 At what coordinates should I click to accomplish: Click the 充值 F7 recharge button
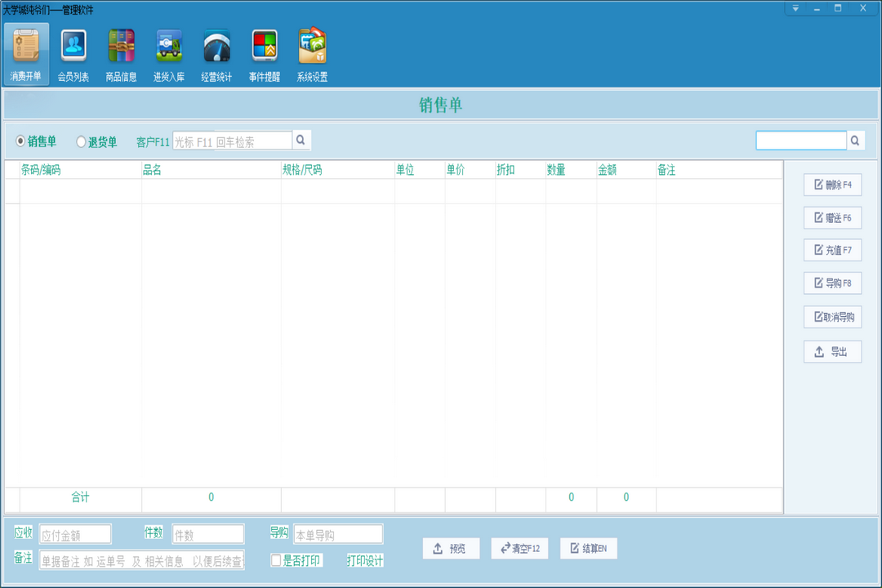pos(833,250)
